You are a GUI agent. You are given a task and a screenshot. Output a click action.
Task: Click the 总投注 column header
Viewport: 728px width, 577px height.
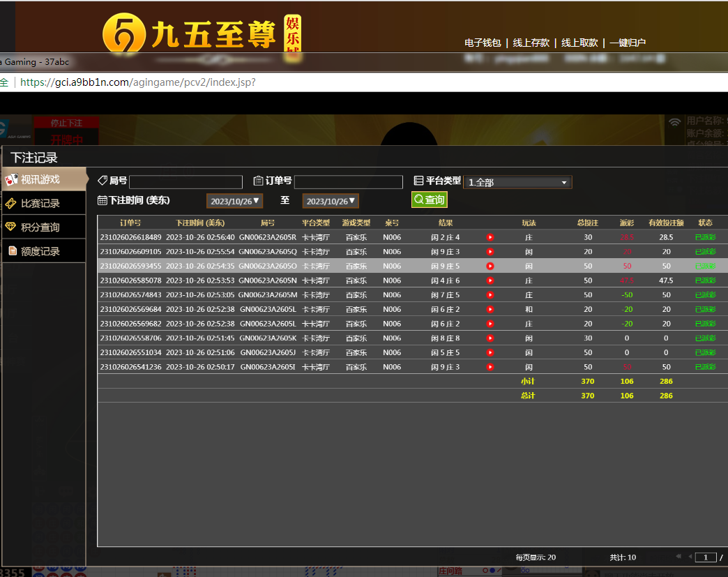[x=588, y=223]
